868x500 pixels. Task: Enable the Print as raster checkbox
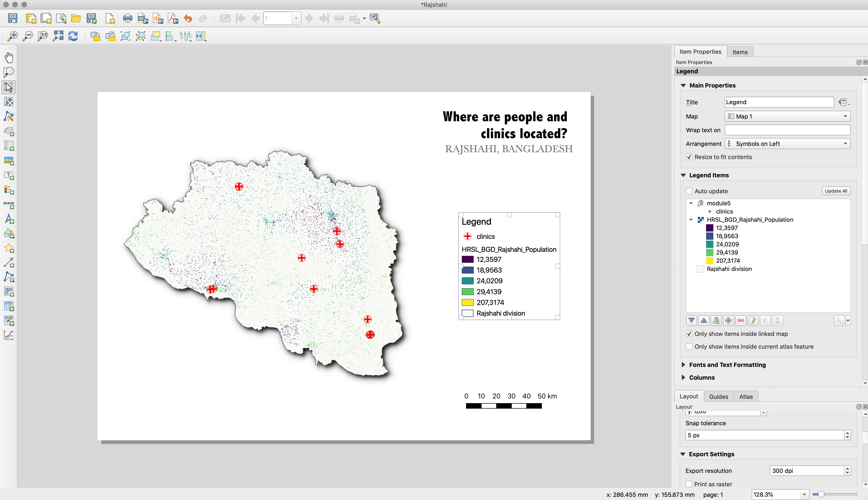point(689,484)
